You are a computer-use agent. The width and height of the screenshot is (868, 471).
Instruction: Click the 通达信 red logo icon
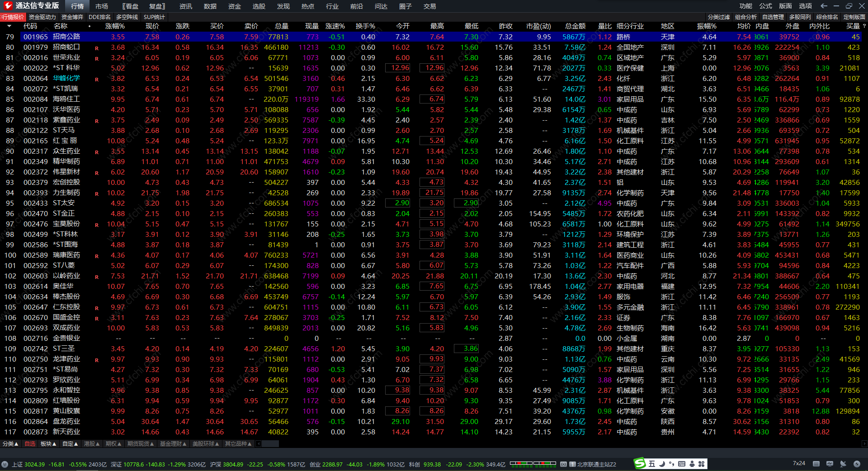[8, 6]
